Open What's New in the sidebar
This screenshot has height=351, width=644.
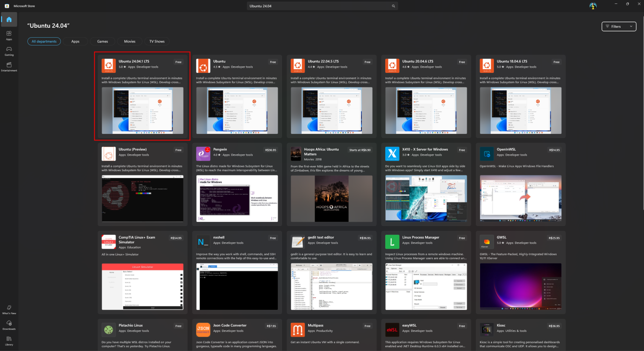(x=9, y=309)
